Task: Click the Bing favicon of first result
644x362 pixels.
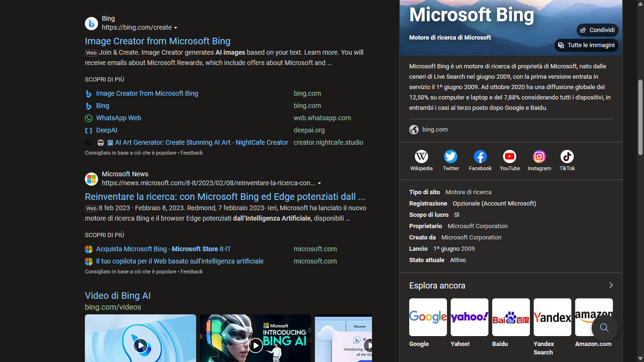Action: (x=91, y=23)
